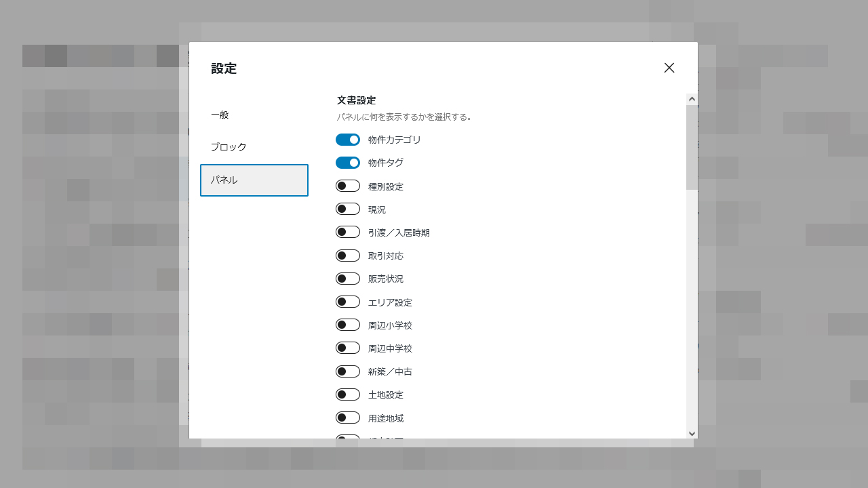Enable the 用途地域 toggle

(348, 418)
